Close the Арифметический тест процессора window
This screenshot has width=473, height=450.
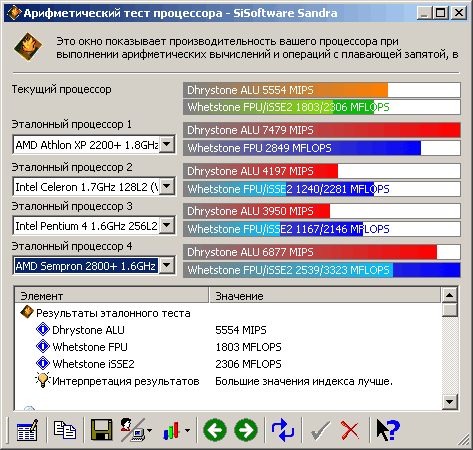point(459,13)
